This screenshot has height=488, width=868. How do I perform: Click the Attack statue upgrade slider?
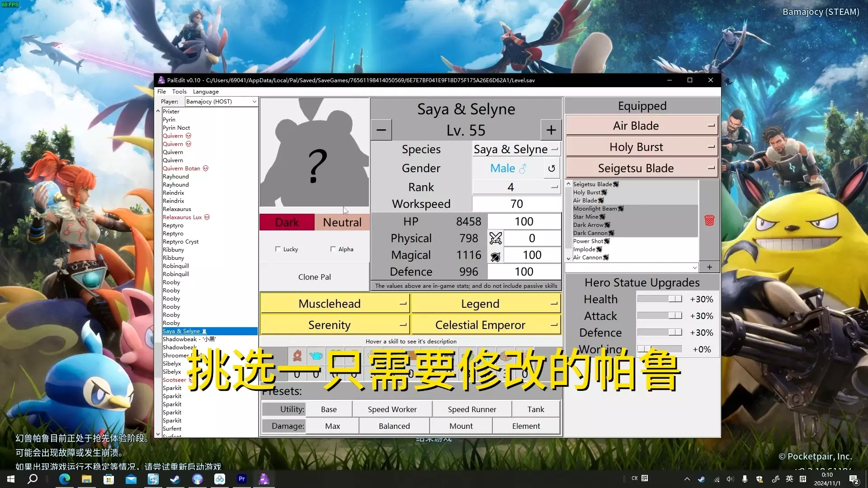pyautogui.click(x=660, y=316)
